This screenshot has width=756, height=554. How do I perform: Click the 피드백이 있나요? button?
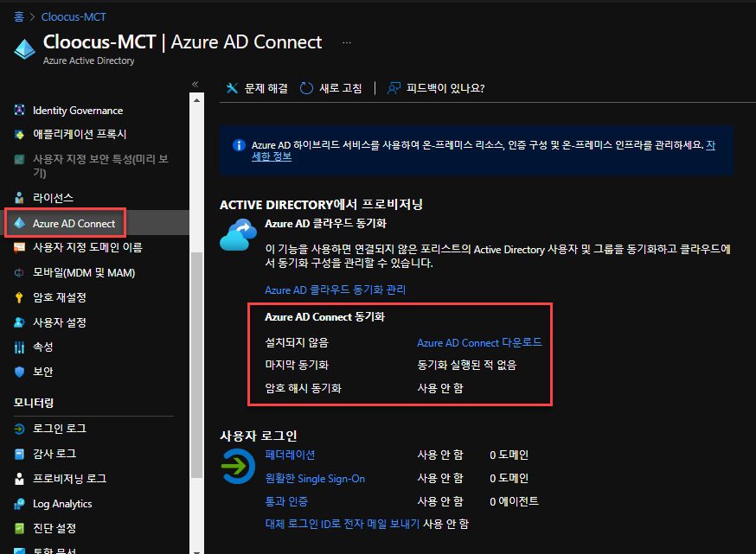point(436,88)
